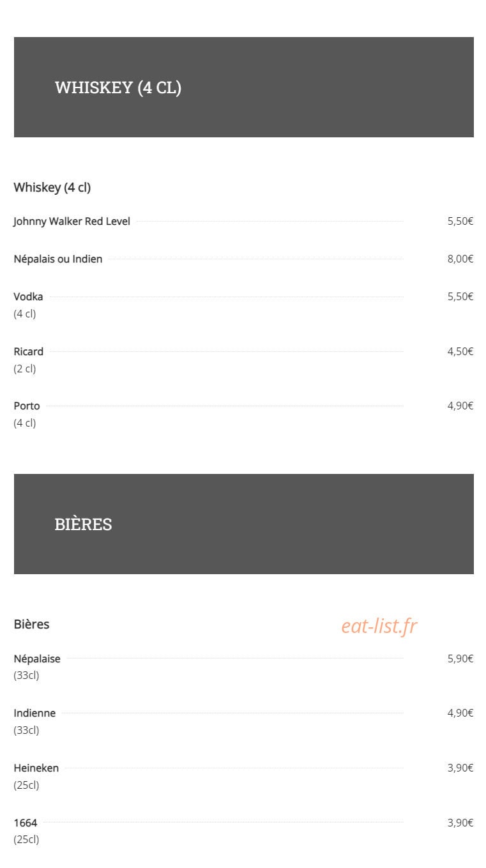
Task: Click the 4,90€ price next to Porto
Action: click(x=460, y=406)
